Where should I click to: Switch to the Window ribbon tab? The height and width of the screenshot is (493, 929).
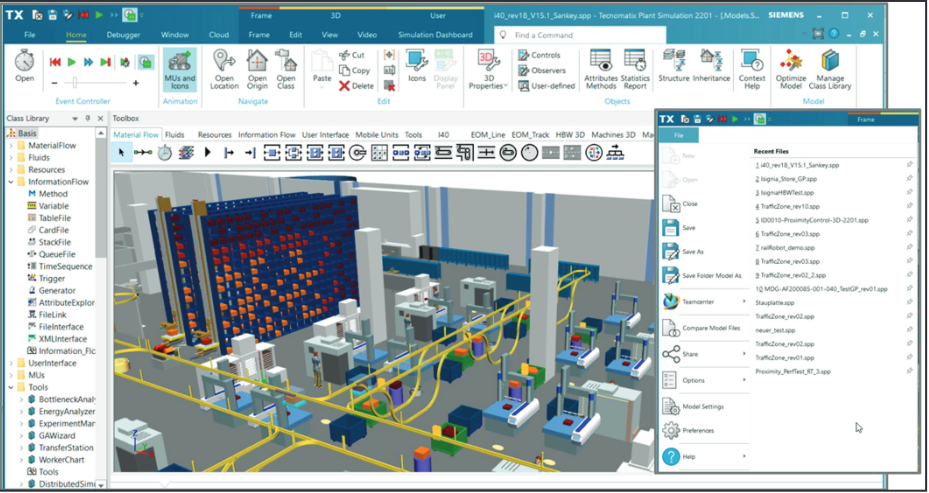pyautogui.click(x=175, y=35)
